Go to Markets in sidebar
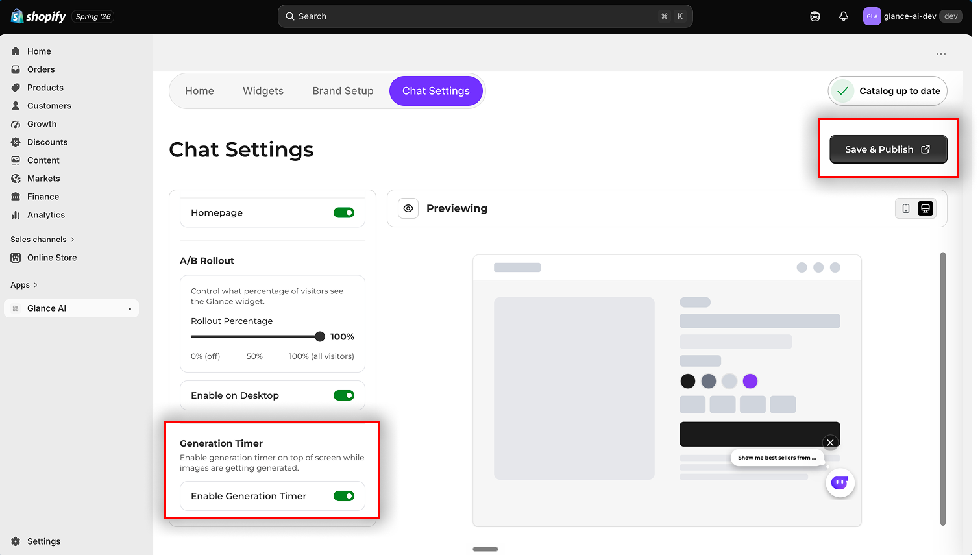This screenshot has height=555, width=980. tap(43, 179)
